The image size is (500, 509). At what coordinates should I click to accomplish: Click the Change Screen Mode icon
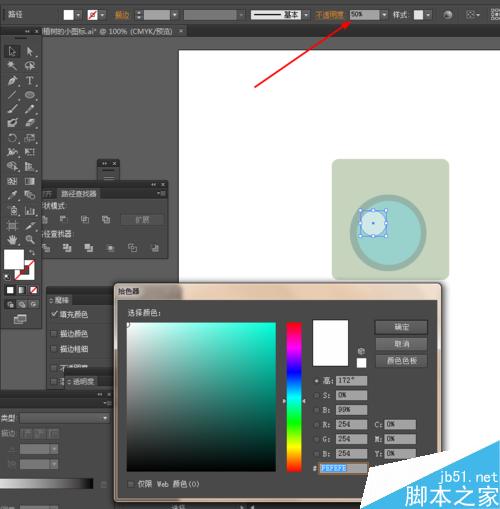[x=20, y=319]
